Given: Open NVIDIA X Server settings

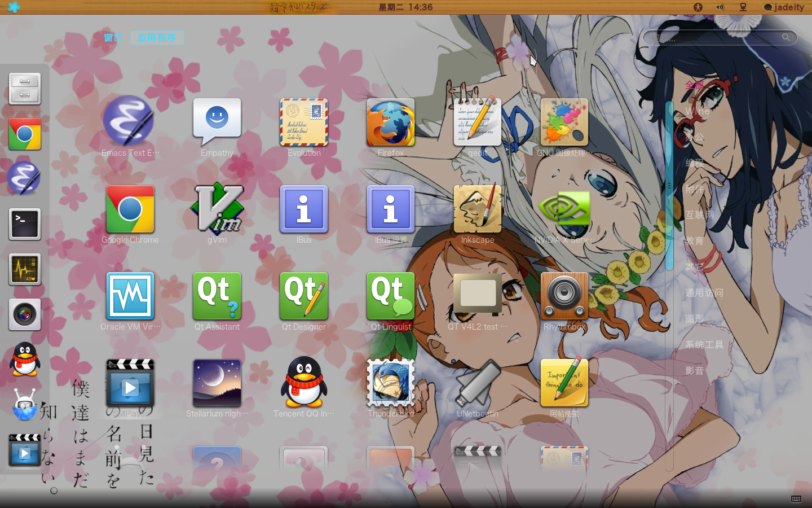Looking at the screenshot, I should pos(564,213).
